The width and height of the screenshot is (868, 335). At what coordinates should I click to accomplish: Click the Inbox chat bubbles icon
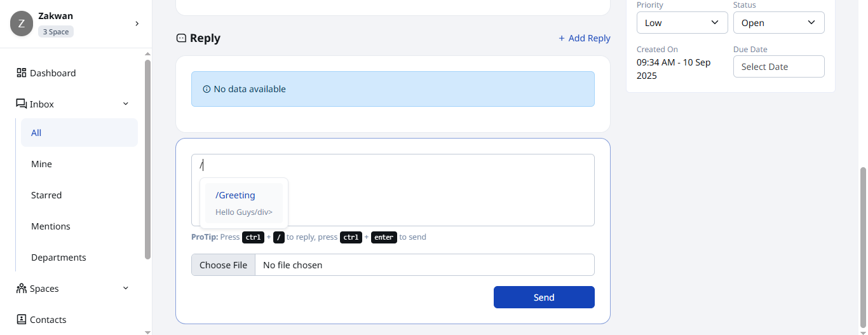coord(22,104)
